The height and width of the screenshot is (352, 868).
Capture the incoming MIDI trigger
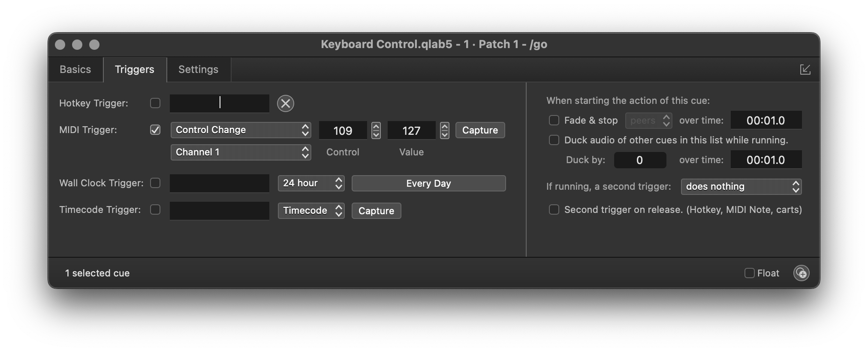pos(479,130)
